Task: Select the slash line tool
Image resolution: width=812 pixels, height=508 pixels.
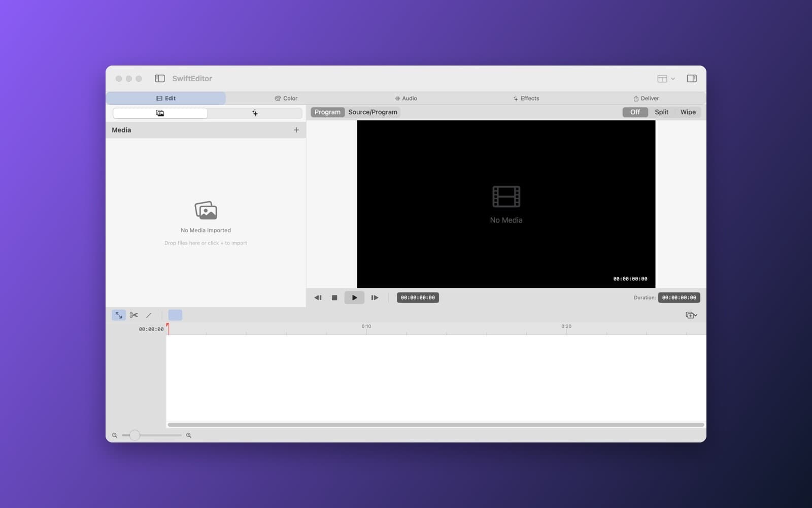Action: pos(149,315)
